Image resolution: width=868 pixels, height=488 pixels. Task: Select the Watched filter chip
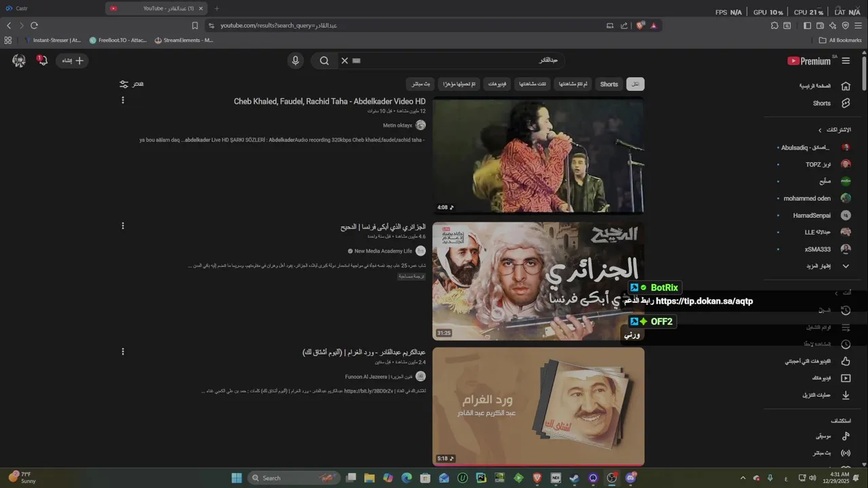pos(532,84)
